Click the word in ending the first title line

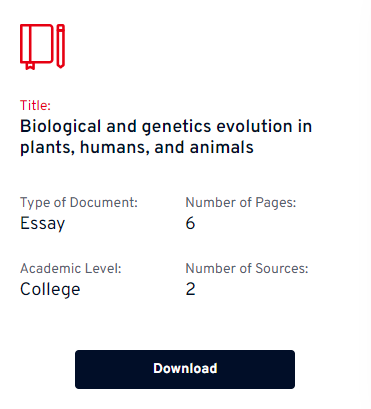305,126
